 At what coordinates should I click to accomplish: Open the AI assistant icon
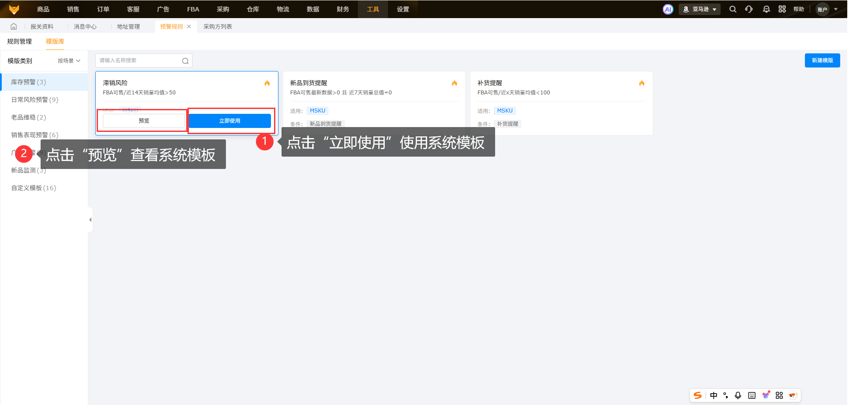(x=668, y=9)
